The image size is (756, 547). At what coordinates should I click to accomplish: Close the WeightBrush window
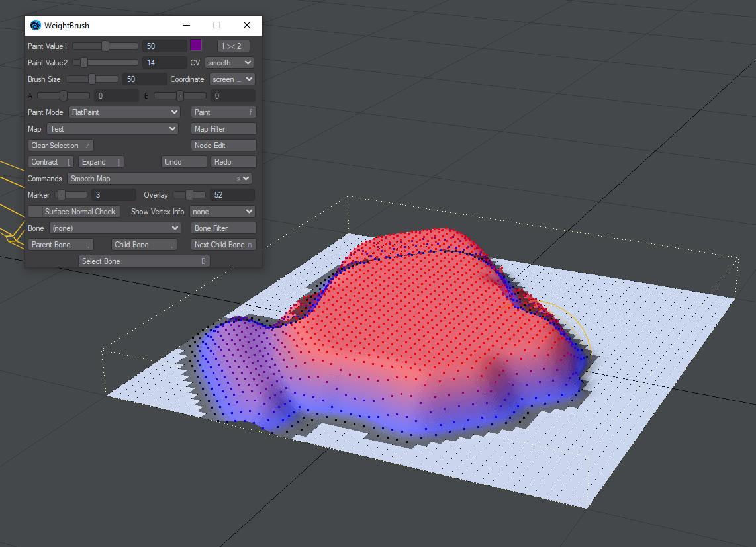click(x=246, y=26)
